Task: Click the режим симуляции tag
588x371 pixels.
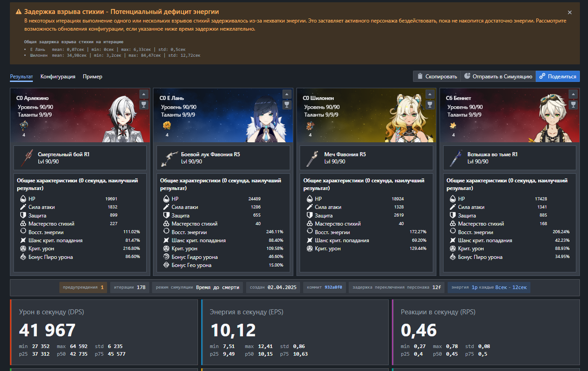Action: (x=198, y=287)
